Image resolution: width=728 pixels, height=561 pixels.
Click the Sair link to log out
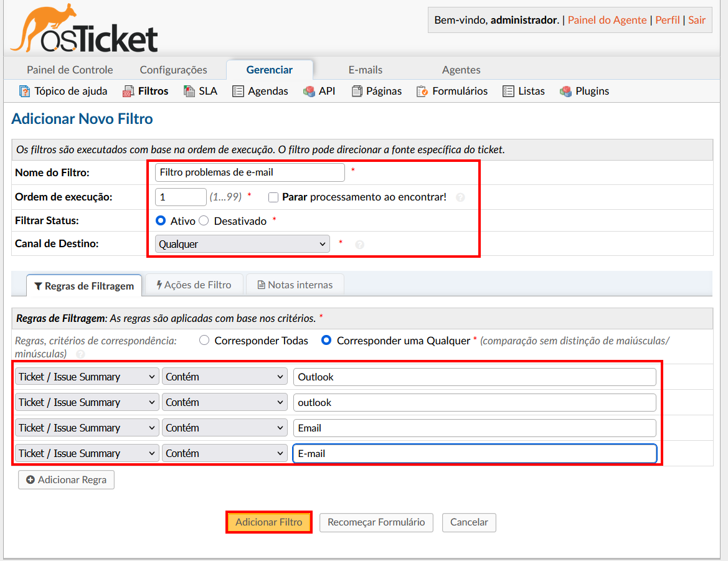[696, 20]
